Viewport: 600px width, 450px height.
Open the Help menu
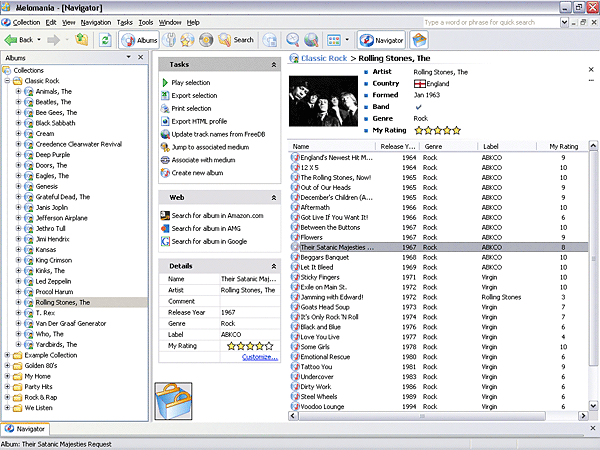(x=193, y=23)
